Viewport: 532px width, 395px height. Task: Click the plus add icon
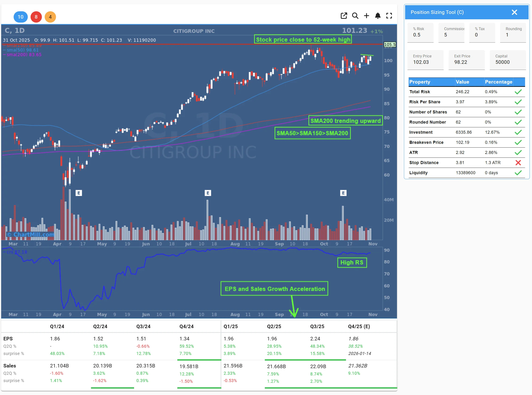tap(366, 16)
